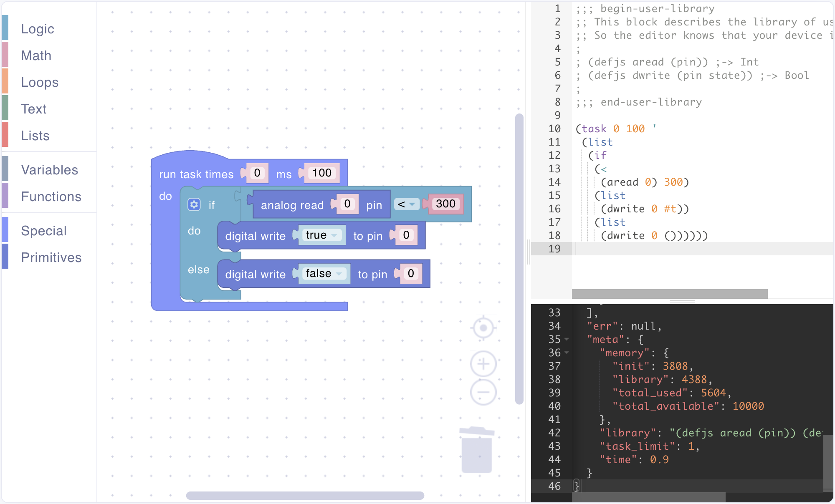The height and width of the screenshot is (504, 835).
Task: Click the 100 ms value field
Action: (x=322, y=173)
